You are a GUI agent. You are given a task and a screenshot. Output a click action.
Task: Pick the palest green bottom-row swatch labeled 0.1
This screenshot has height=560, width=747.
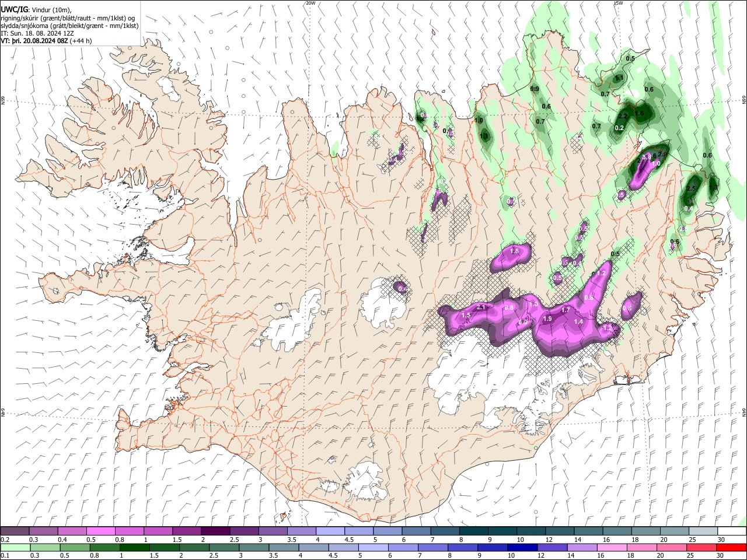tap(15, 548)
